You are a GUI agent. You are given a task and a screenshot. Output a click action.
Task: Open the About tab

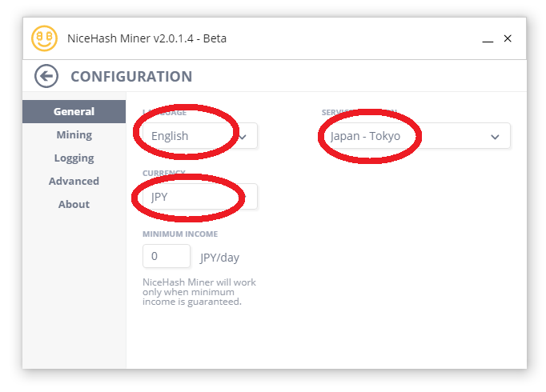[74, 204]
